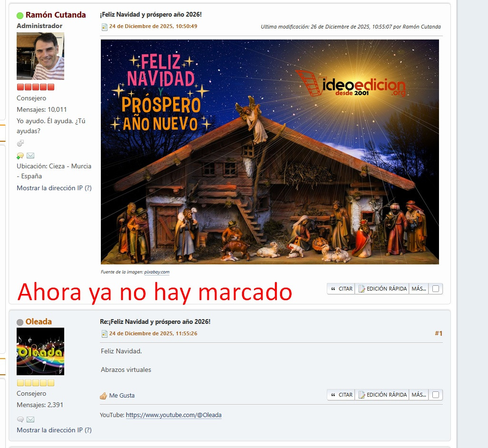Viewport: 488px width, 448px height.
Task: Click EDICIÓN RÁPIDA on Oleada's reply
Action: coord(382,395)
